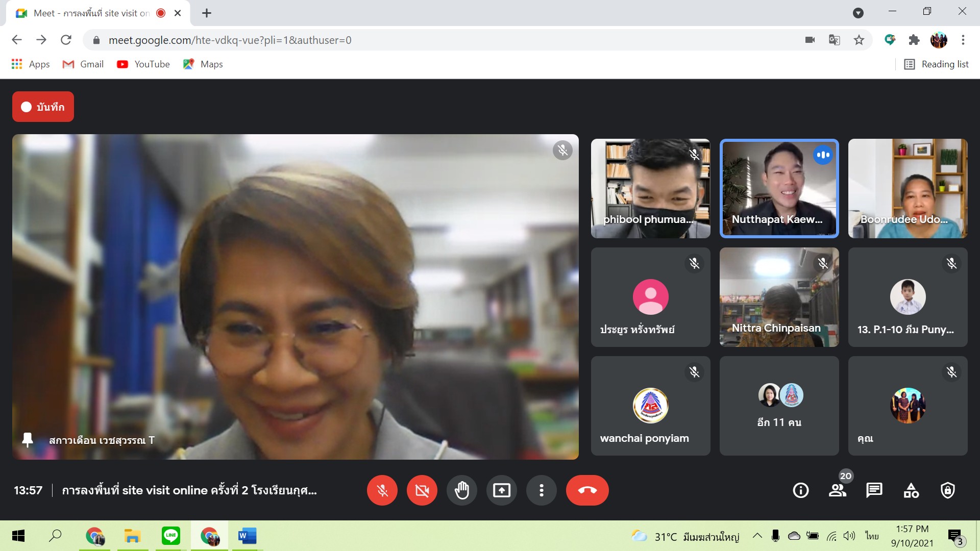Show hidden system tray icons chevron

coord(757,536)
